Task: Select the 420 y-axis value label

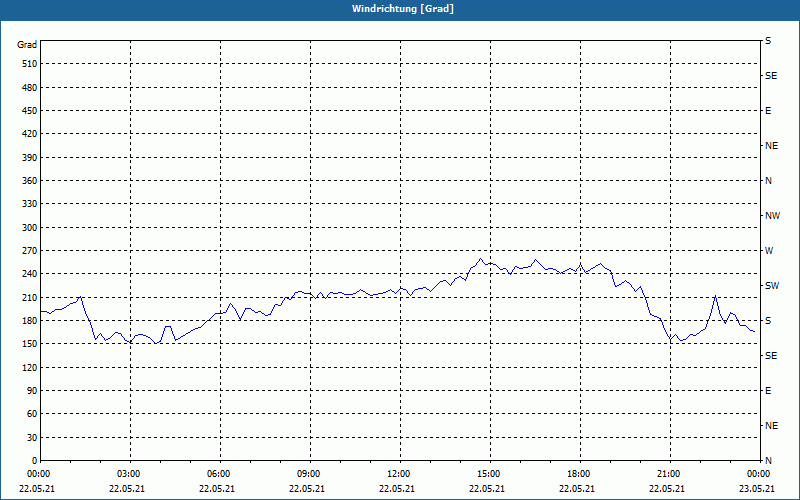Action: coord(30,134)
